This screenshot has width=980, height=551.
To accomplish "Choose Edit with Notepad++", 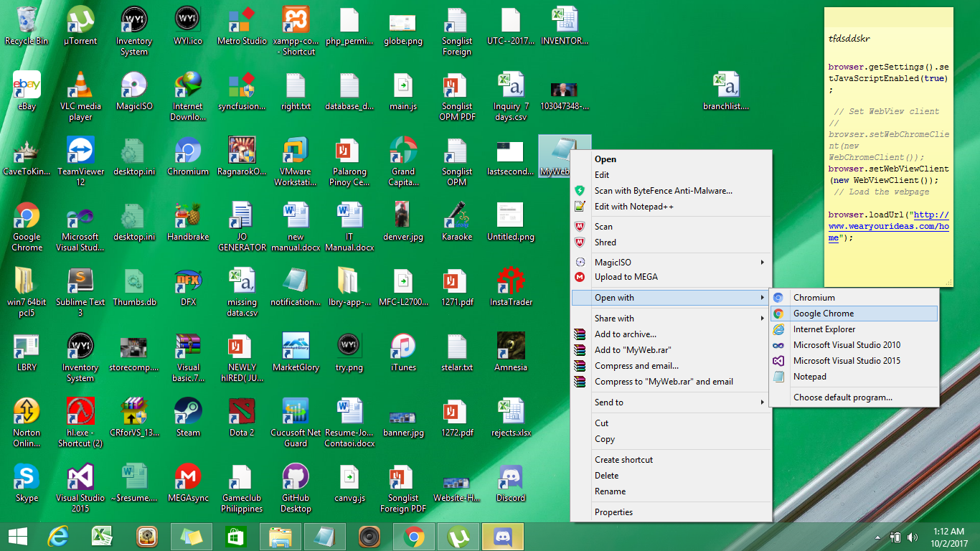I will [x=671, y=207].
